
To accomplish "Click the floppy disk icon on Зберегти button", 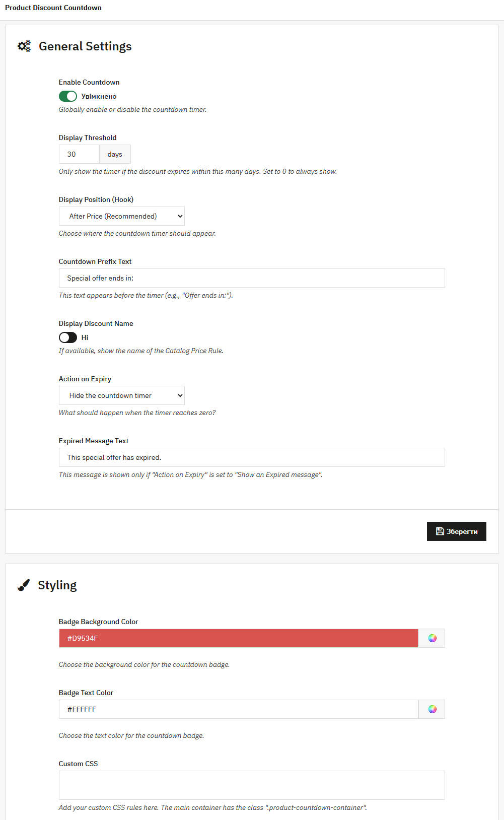I will (439, 531).
